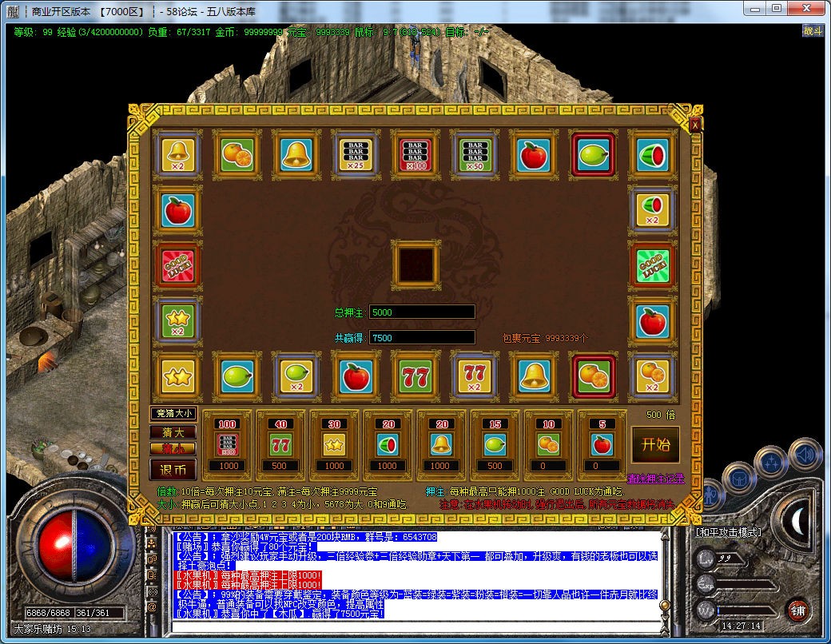Click the red-highlighted lime tile in top row
Viewport: 831px width, 644px height.
point(593,155)
